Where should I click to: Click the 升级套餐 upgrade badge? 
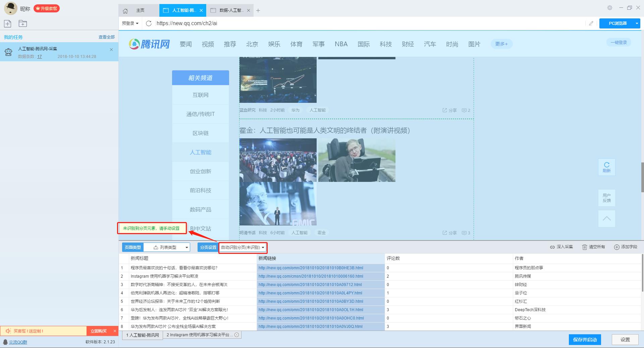[x=47, y=8]
